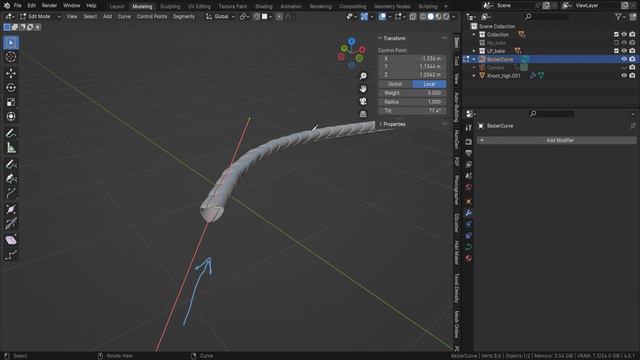Open the Segments menu

[x=184, y=17]
